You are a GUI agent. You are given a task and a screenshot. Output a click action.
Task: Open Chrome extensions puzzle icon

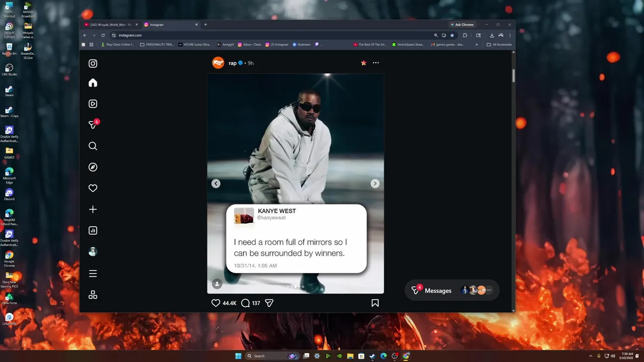click(465, 35)
